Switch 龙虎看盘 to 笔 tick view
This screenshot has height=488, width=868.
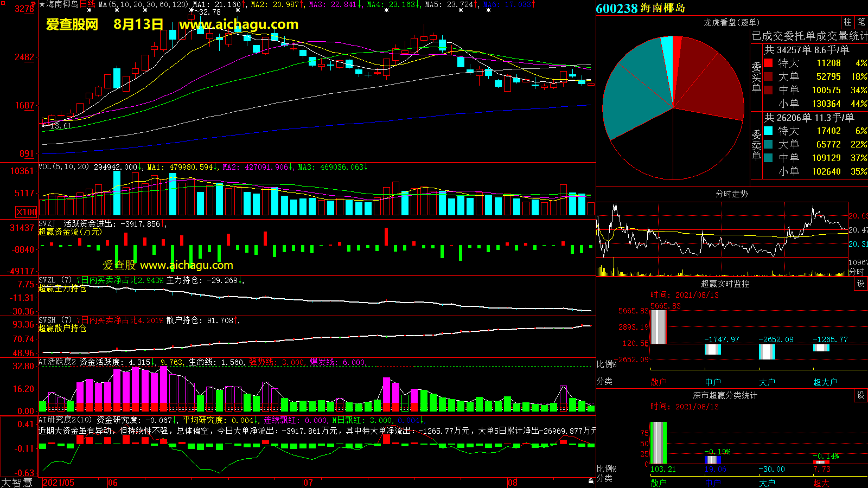(x=861, y=22)
